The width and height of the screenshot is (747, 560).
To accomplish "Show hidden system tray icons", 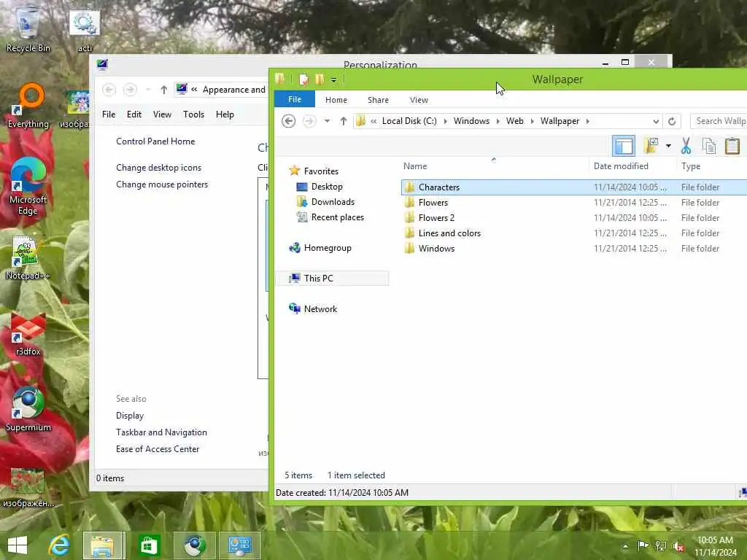I will pos(625,545).
